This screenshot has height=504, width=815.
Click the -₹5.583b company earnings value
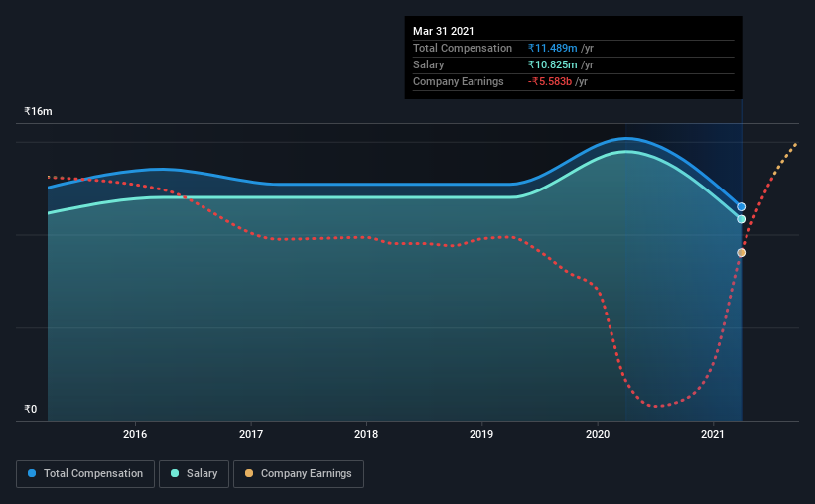pos(550,81)
